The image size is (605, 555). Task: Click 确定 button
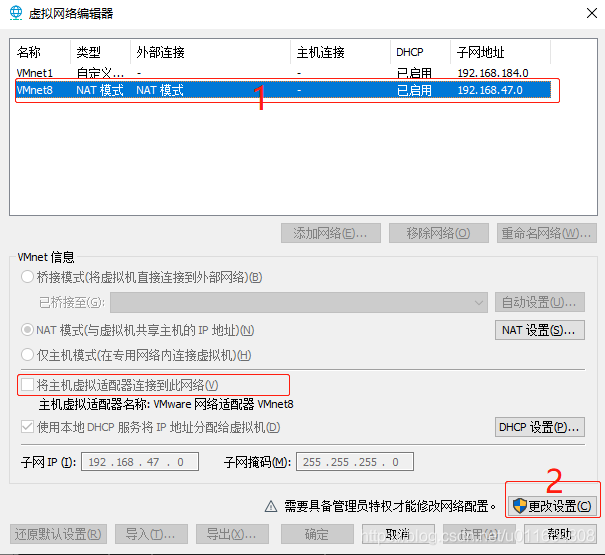[x=317, y=534]
